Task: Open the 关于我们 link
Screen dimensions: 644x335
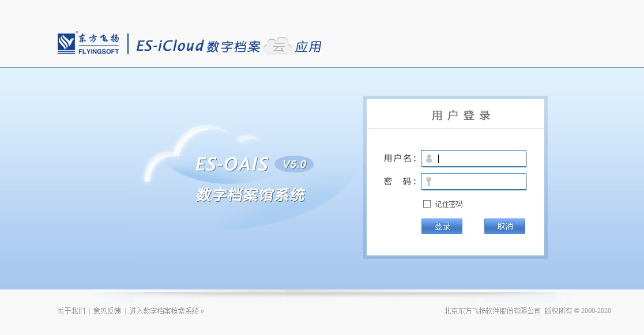Action: point(71,311)
